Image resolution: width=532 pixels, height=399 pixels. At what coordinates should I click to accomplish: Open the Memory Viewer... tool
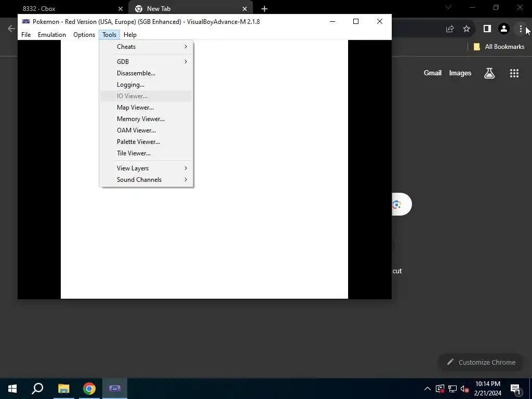click(x=146, y=119)
